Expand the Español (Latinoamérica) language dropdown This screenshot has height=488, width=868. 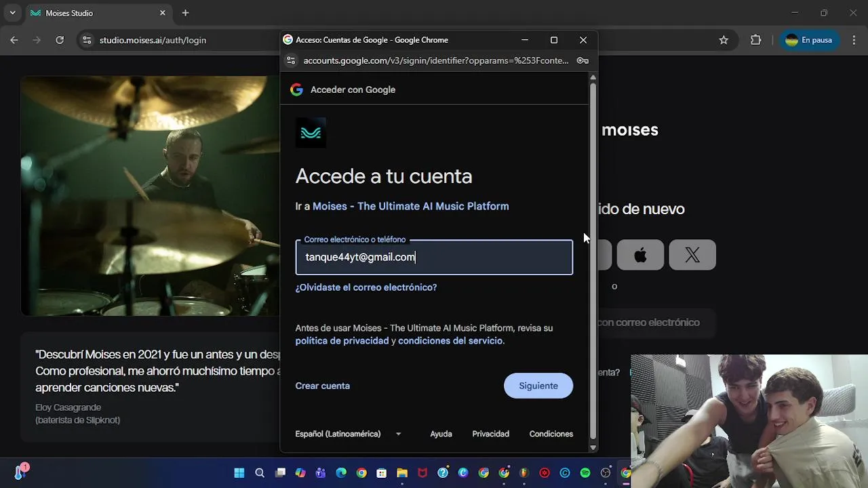(x=349, y=434)
